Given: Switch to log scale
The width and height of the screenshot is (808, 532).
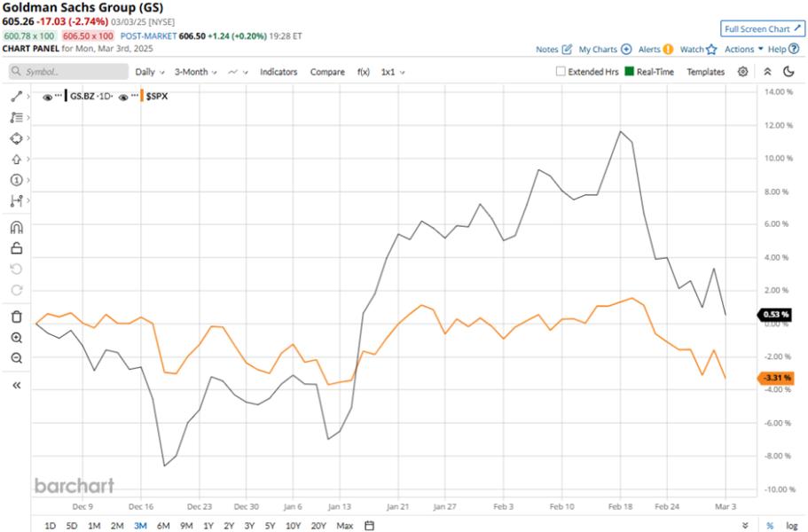Looking at the screenshot, I should (x=791, y=525).
